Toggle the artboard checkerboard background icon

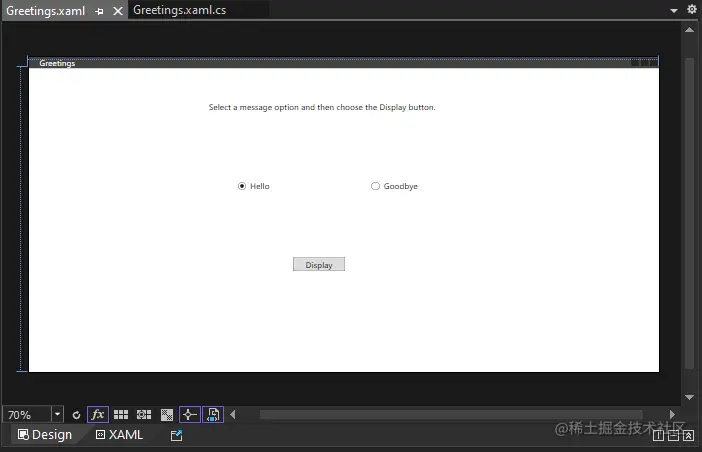pyautogui.click(x=167, y=415)
